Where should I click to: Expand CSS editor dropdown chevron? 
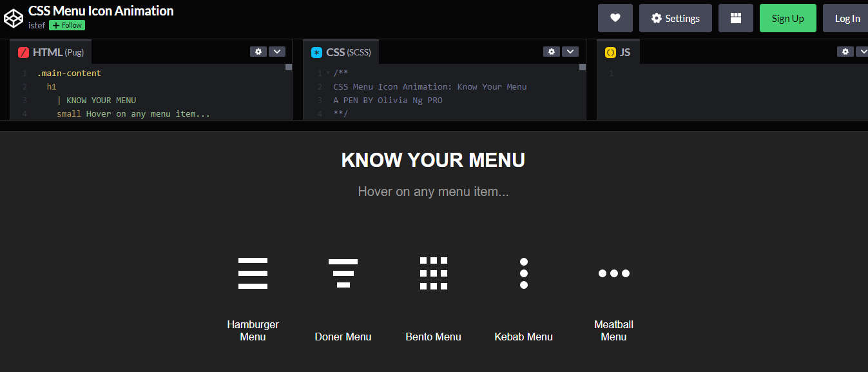point(570,52)
